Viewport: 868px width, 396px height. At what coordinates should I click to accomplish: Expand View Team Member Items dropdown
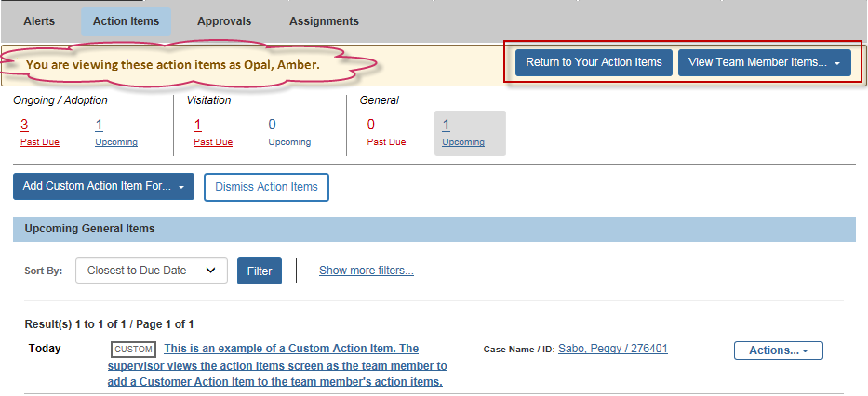point(765,62)
